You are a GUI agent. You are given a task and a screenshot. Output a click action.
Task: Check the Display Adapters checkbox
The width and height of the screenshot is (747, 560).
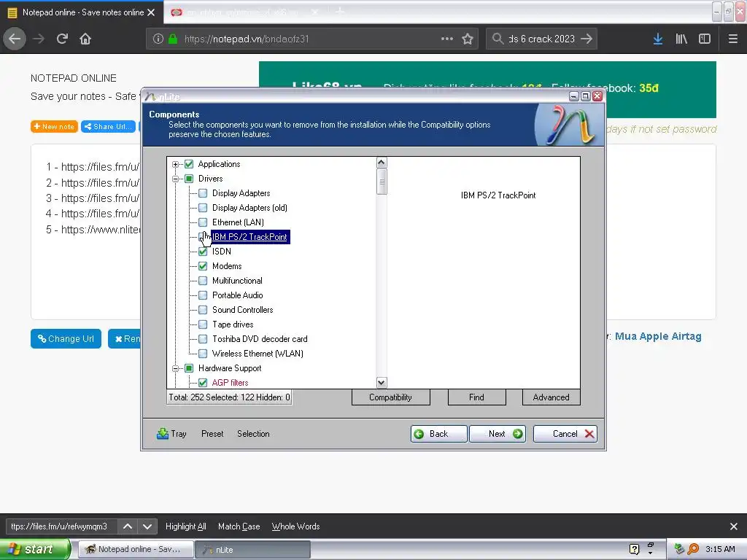[x=203, y=193]
